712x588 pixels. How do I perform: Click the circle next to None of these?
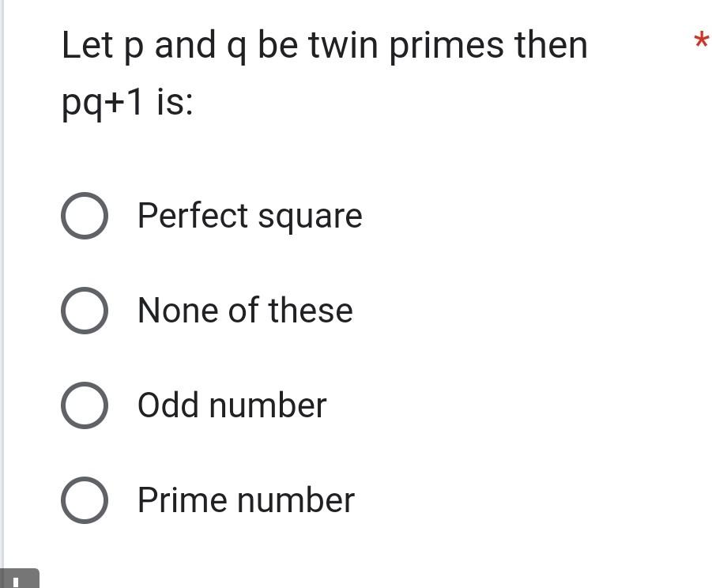coord(85,311)
